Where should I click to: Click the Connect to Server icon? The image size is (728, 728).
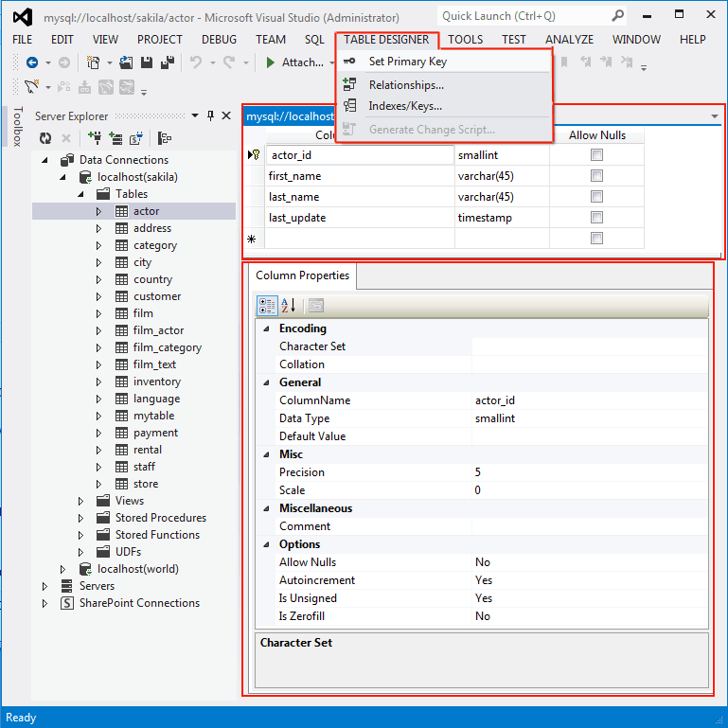[x=115, y=138]
